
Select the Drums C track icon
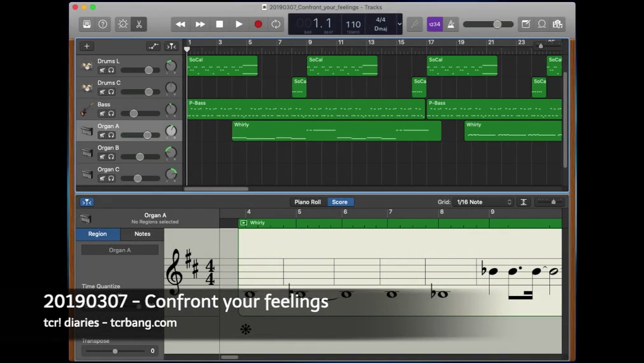(x=87, y=87)
